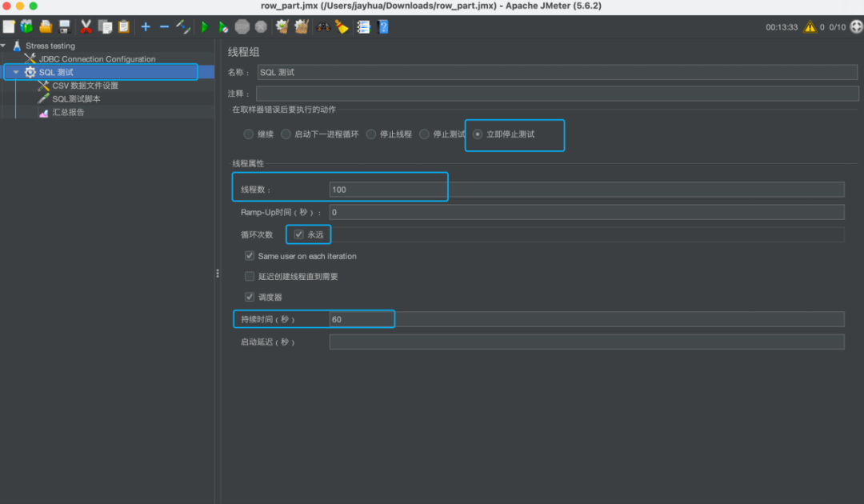The width and height of the screenshot is (864, 504).
Task: Select JDBC Connection Configuration node
Action: (97, 59)
